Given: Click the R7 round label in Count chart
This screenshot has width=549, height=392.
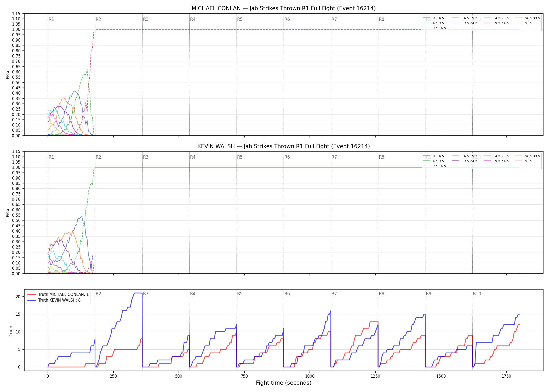Looking at the screenshot, I should coord(334,294).
